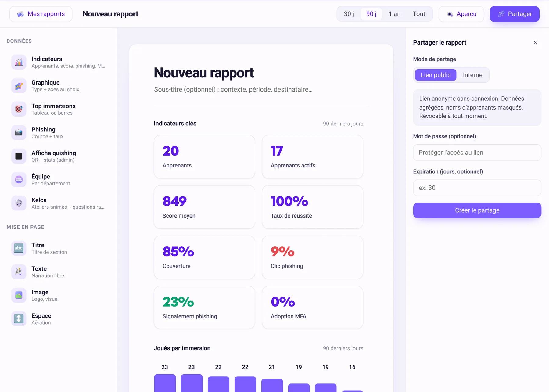
Task: Click the 100% Taux de réussite card
Action: [312, 207]
